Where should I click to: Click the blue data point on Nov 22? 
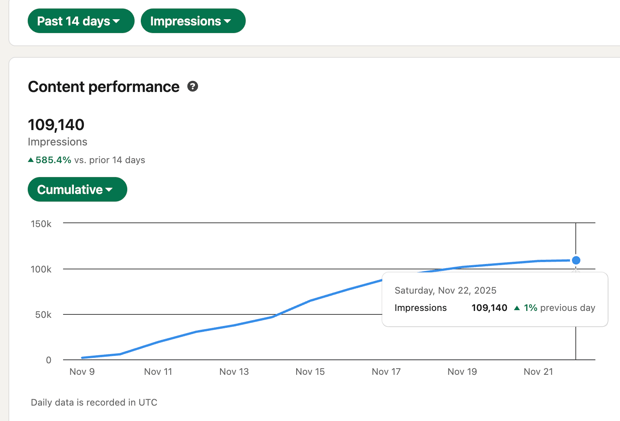(x=576, y=260)
